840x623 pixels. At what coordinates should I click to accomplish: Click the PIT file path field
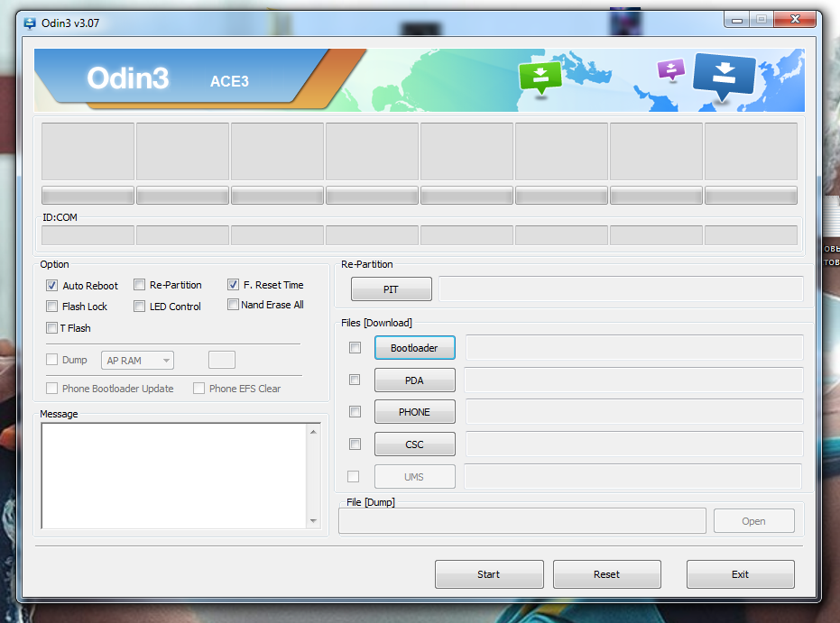621,289
